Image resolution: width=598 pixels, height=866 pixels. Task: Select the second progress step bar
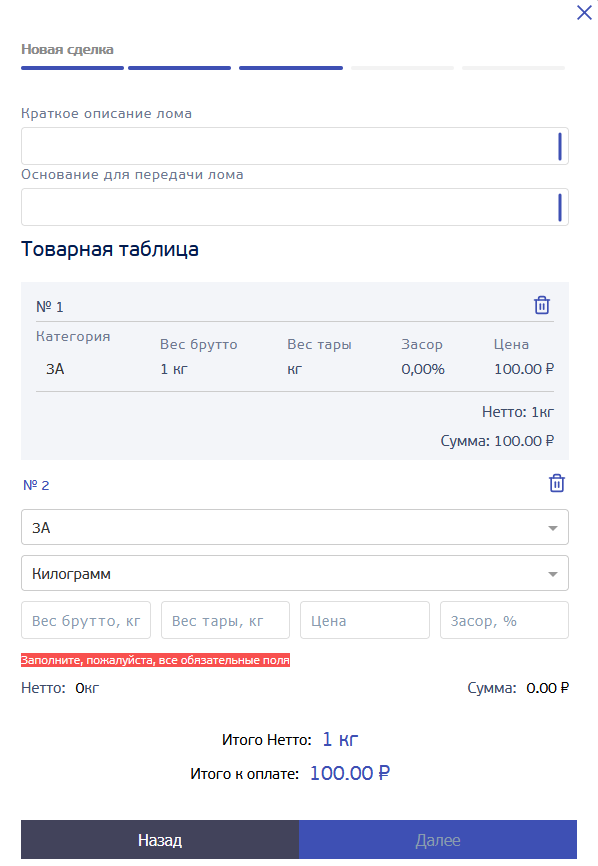pyautogui.click(x=179, y=68)
